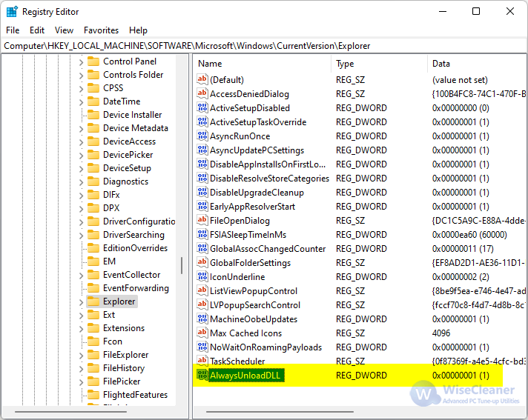This screenshot has width=528, height=420.
Task: Select the EventForwarding key
Action: tap(136, 288)
